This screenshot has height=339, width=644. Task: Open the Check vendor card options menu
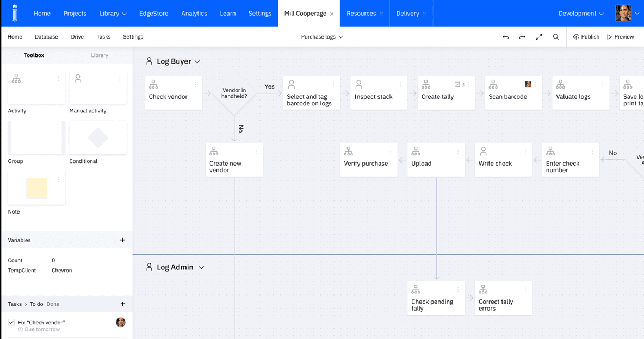pos(196,85)
